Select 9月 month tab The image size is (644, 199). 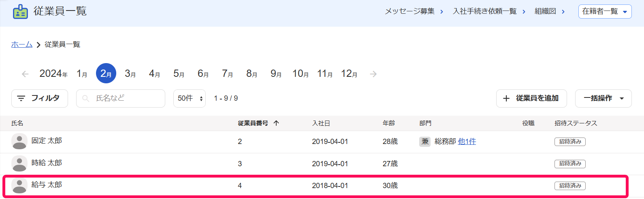click(x=276, y=74)
